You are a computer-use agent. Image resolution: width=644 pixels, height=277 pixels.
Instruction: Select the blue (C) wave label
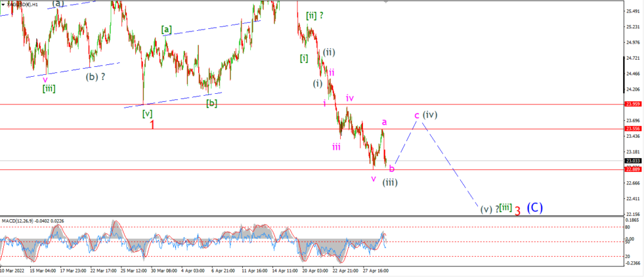535,208
